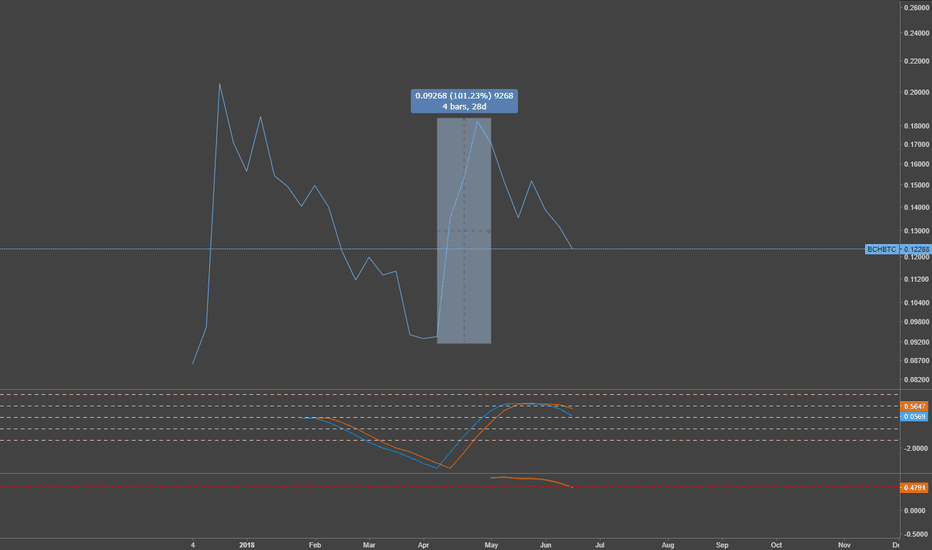Click the orange 0.5647 indicator value

[915, 406]
